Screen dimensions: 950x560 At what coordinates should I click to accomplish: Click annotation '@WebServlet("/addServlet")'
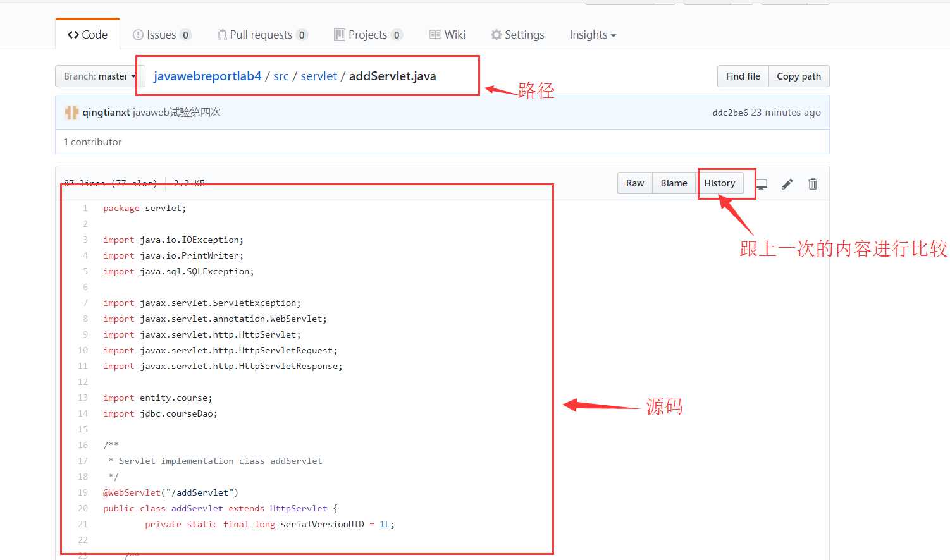171,492
